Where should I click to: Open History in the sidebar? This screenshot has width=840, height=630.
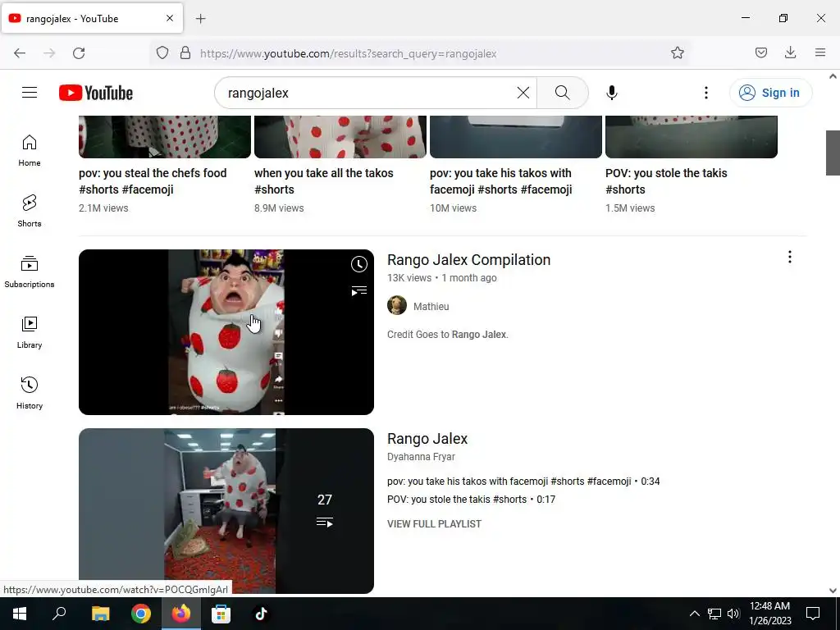pos(30,393)
